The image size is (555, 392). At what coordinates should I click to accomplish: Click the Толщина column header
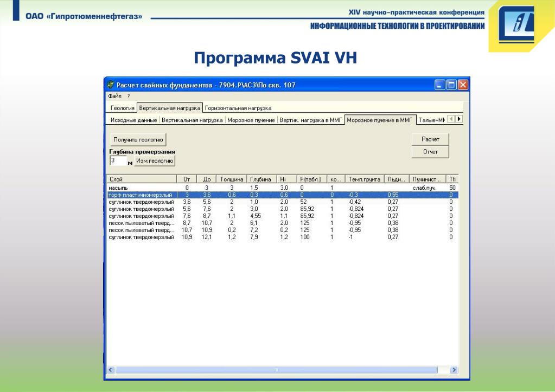click(x=232, y=179)
